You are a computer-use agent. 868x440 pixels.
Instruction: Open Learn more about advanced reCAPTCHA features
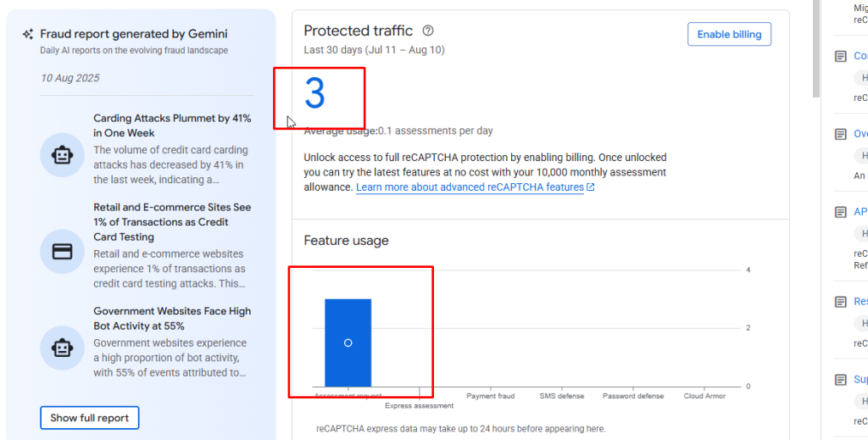click(470, 187)
